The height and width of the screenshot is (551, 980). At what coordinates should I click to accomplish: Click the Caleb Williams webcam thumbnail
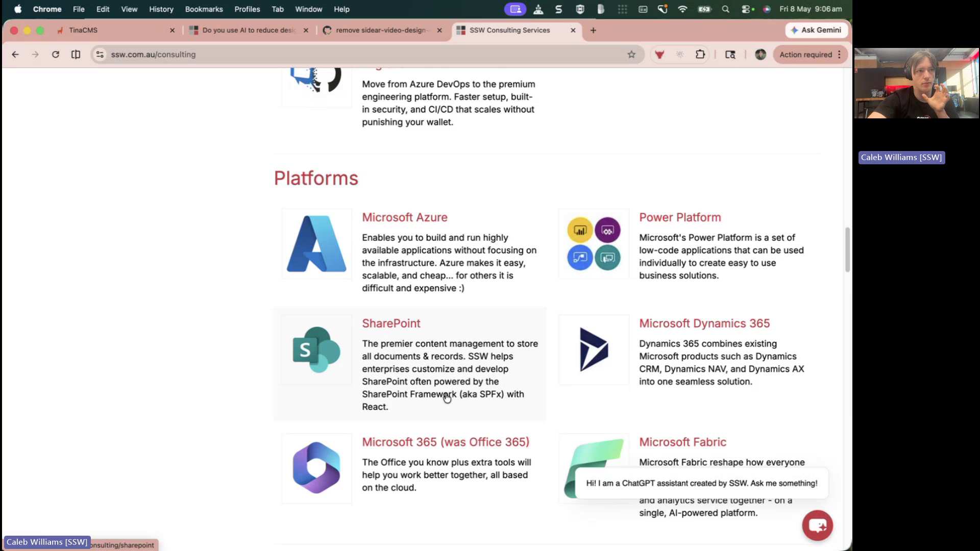[x=917, y=83]
